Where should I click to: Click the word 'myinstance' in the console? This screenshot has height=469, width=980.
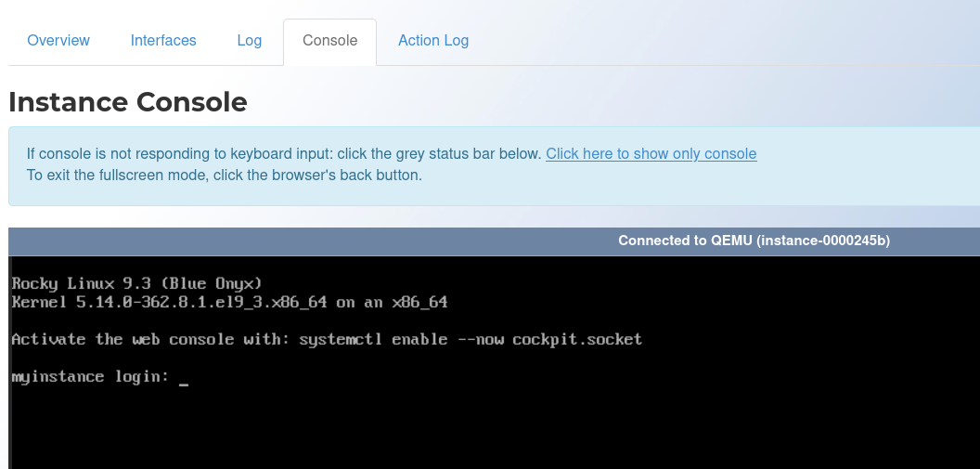pos(58,377)
